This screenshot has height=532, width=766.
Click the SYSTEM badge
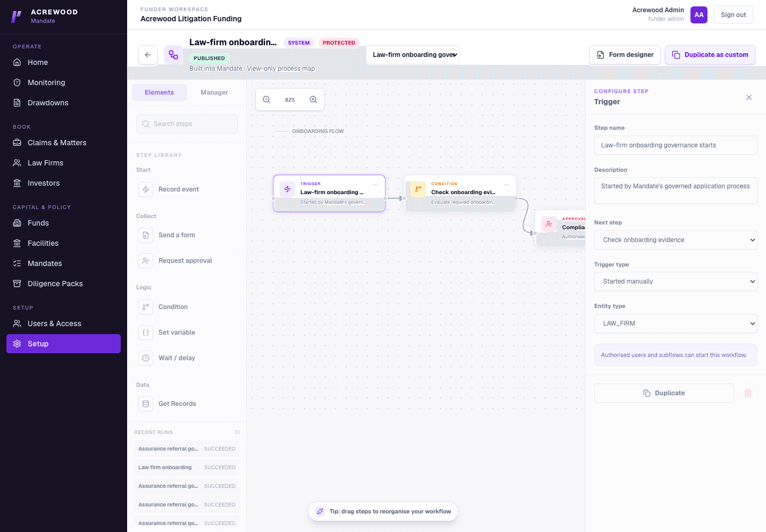tap(299, 43)
